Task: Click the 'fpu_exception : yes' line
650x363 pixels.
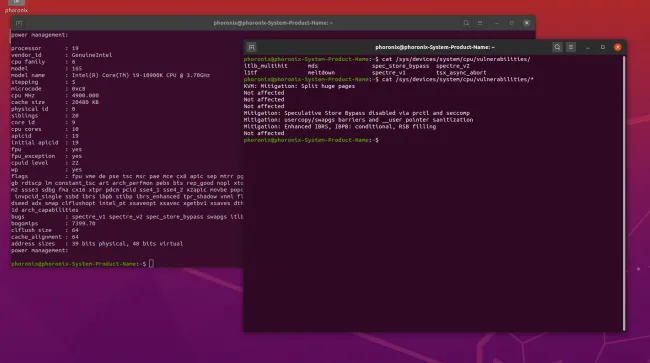Action: pos(46,156)
